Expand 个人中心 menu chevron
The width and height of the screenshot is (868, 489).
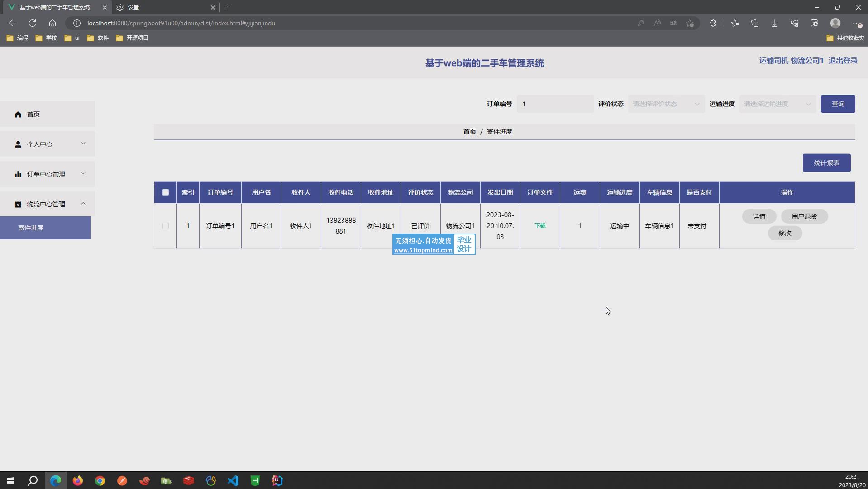(x=83, y=144)
